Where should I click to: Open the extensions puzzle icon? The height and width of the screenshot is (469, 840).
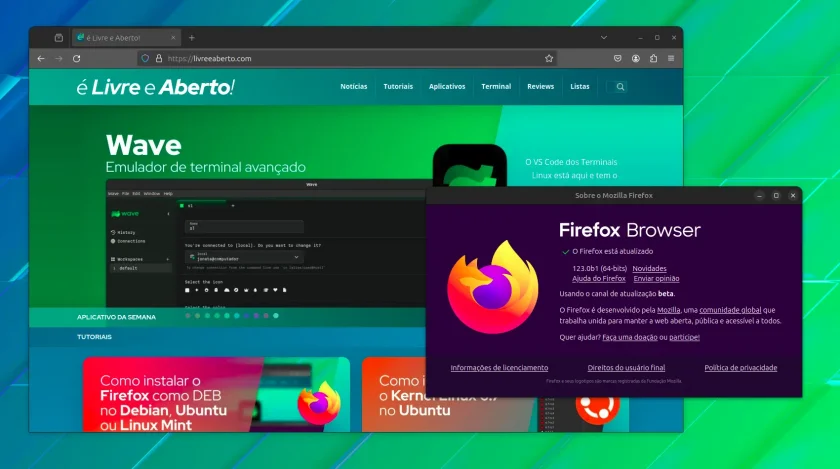coord(653,58)
